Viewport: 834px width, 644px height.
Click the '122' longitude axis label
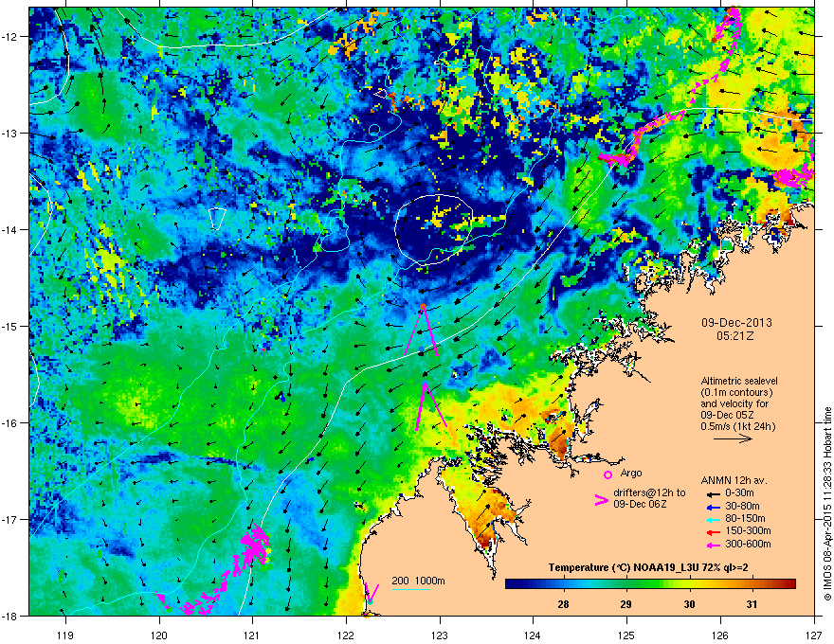[346, 635]
